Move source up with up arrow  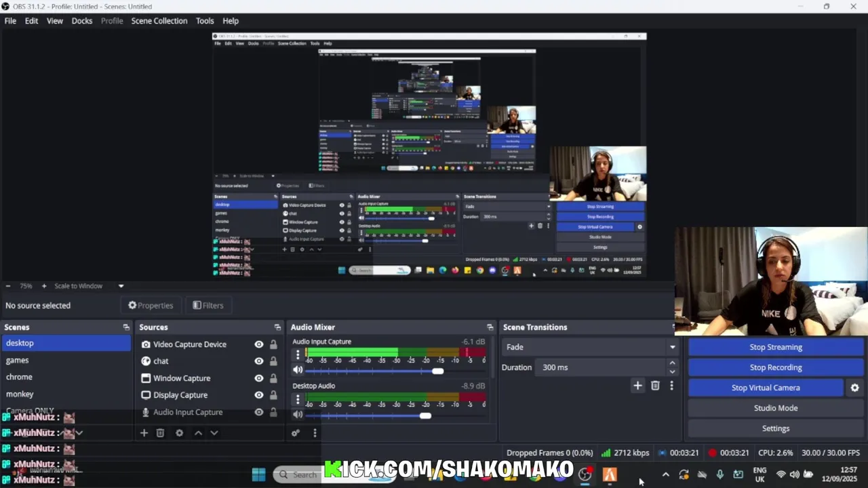[198, 433]
